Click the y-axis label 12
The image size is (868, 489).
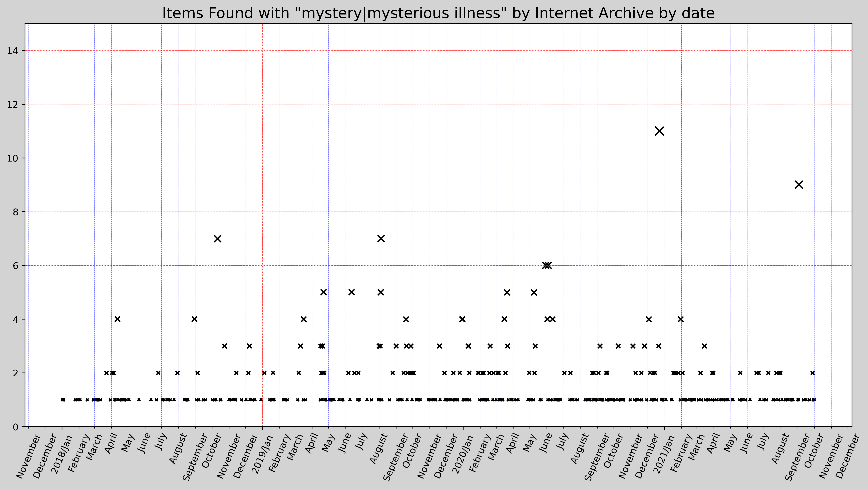click(x=13, y=104)
